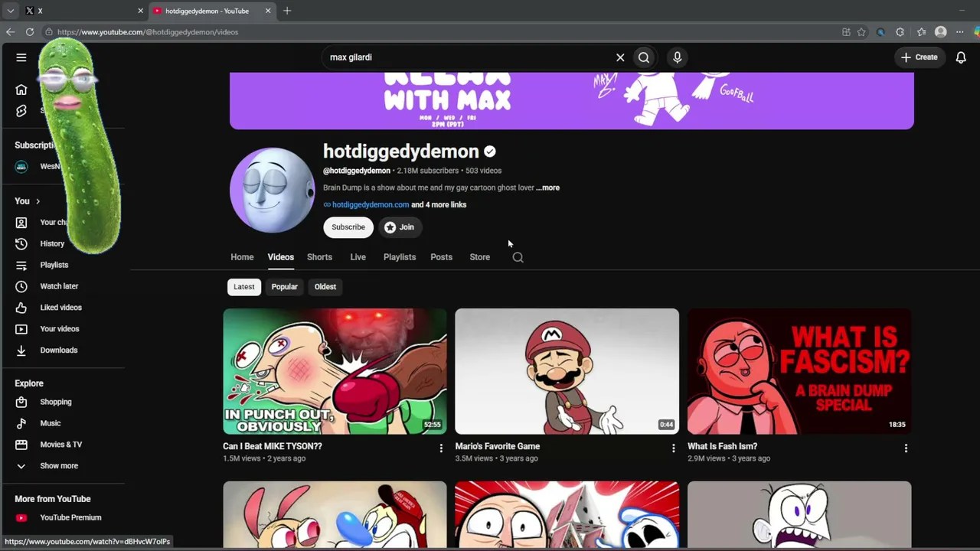Image resolution: width=980 pixels, height=551 pixels.
Task: Open YouTube Premium in the sidebar
Action: pyautogui.click(x=70, y=517)
